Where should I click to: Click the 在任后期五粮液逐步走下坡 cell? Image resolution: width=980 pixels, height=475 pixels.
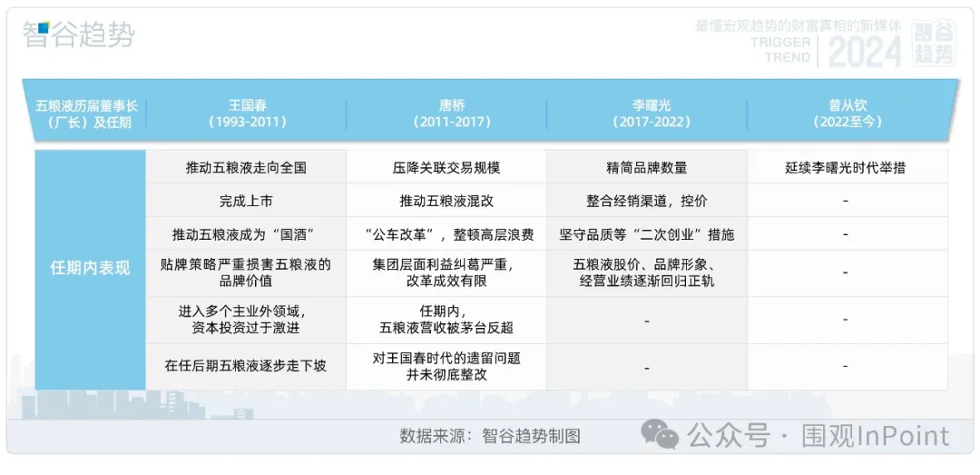tap(246, 366)
